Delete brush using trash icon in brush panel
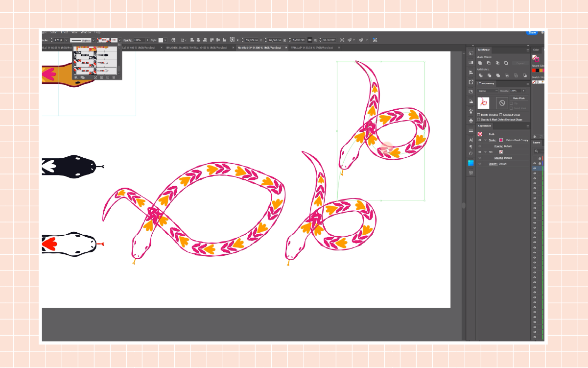The width and height of the screenshot is (588, 368). [x=114, y=77]
